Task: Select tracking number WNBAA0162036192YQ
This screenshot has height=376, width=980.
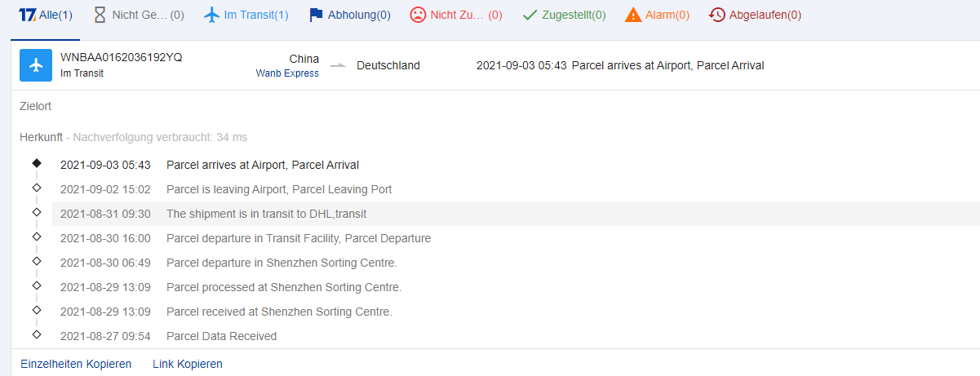Action: (x=122, y=58)
